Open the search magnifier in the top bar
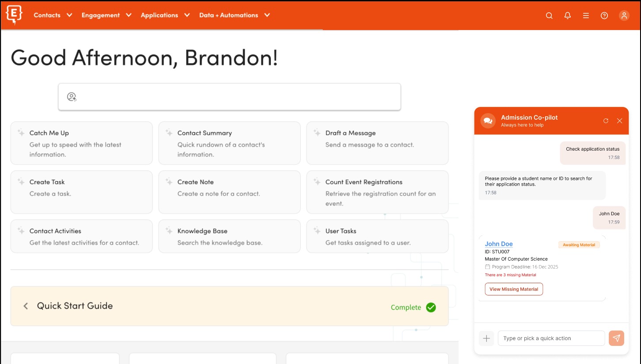The height and width of the screenshot is (364, 641). (x=549, y=15)
